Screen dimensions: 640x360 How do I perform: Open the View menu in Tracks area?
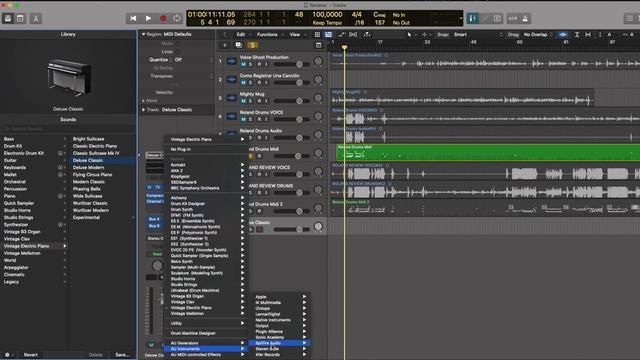(297, 35)
